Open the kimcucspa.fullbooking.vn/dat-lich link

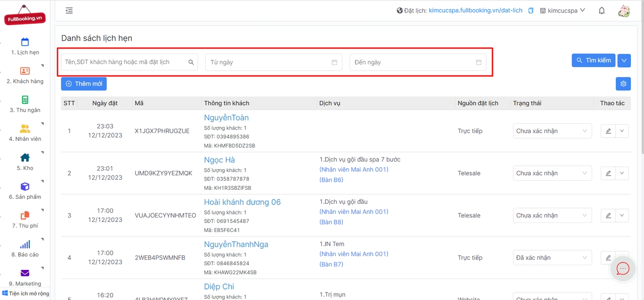click(475, 11)
